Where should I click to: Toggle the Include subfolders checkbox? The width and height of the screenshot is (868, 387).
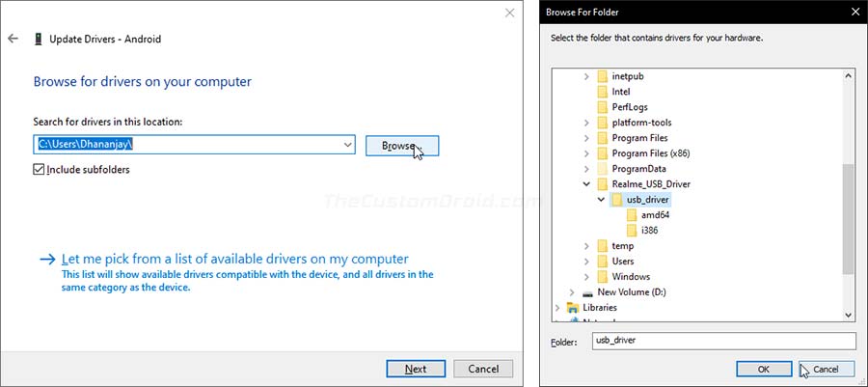(x=39, y=170)
